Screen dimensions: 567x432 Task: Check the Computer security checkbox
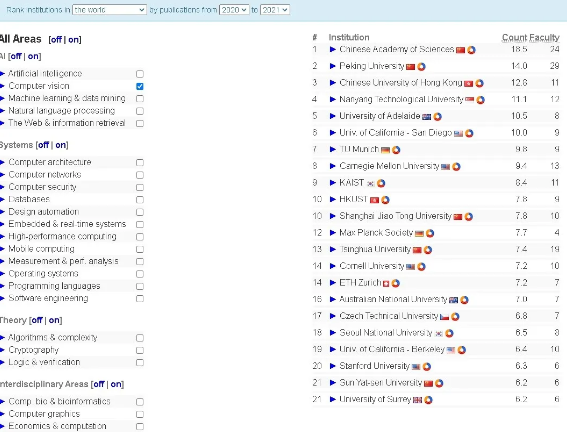[140, 187]
